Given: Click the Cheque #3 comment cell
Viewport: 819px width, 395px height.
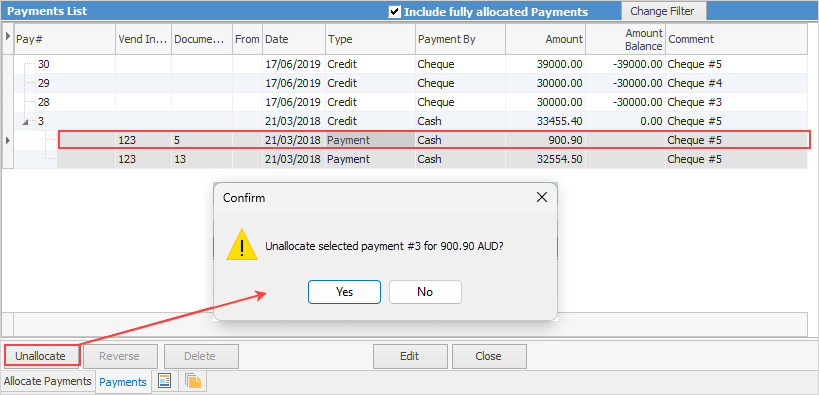Looking at the screenshot, I should click(736, 102).
